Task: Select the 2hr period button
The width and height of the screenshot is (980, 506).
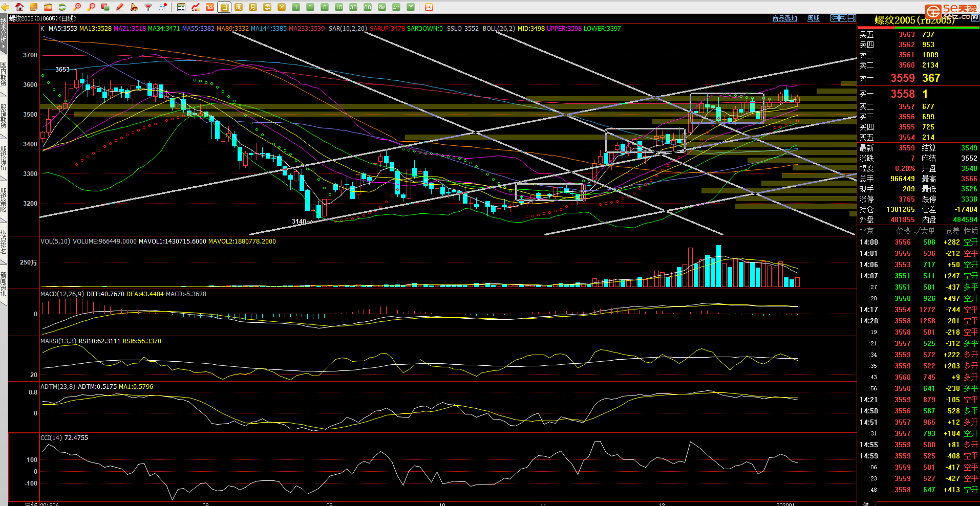Action: click(382, 7)
